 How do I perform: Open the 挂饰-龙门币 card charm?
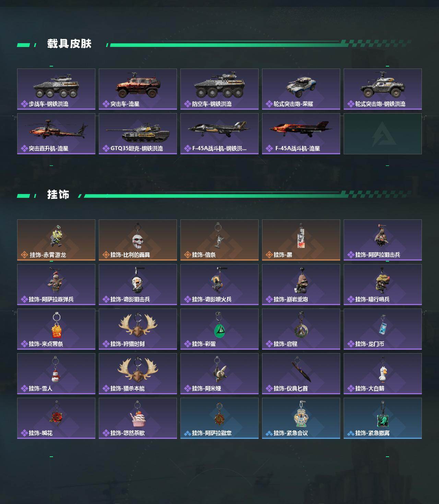tap(383, 329)
